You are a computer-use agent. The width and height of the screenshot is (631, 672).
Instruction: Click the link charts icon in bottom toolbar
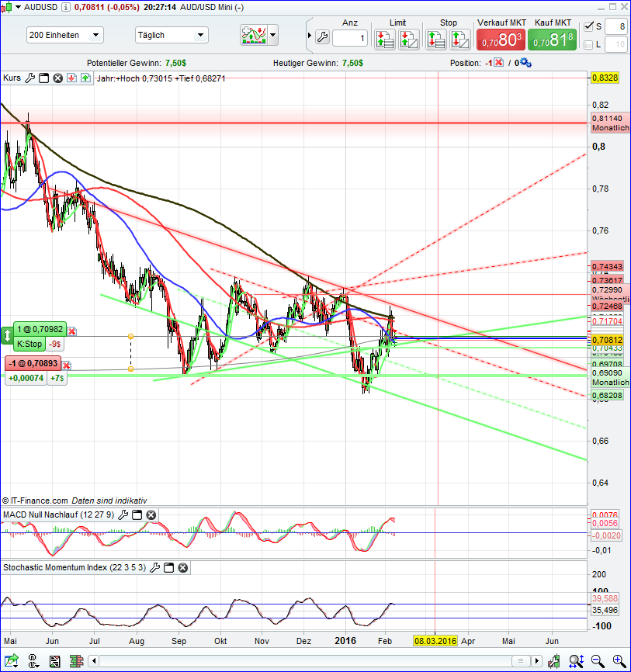pos(33,661)
